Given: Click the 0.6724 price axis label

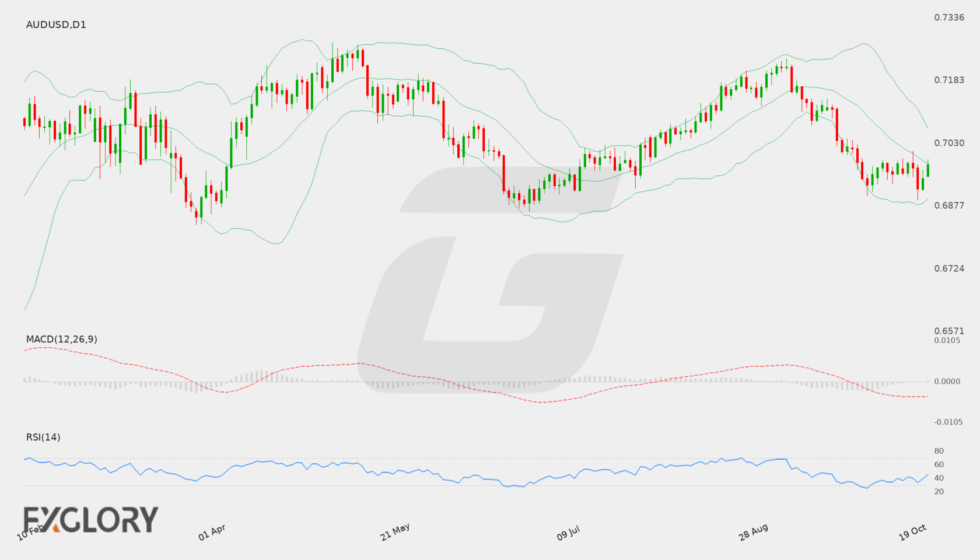Looking at the screenshot, I should (949, 268).
